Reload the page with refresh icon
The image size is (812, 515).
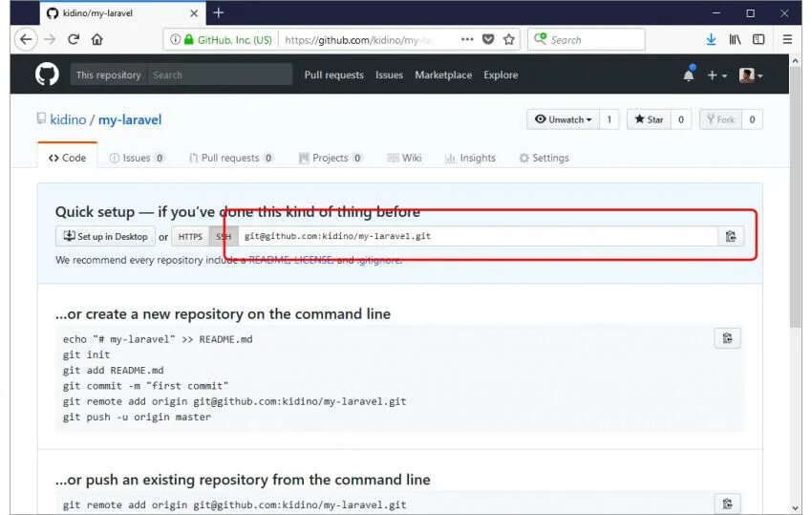click(x=74, y=39)
